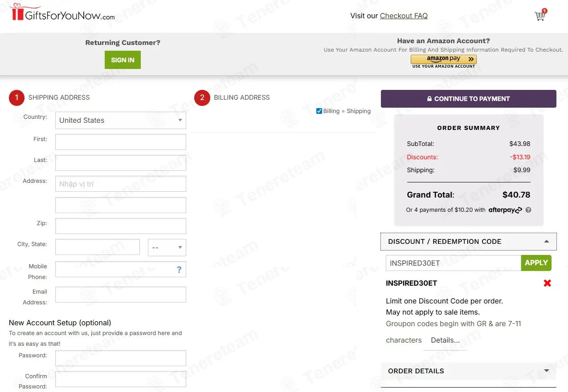
Task: Collapse the Discount / Redemption Code section
Action: pyautogui.click(x=469, y=242)
